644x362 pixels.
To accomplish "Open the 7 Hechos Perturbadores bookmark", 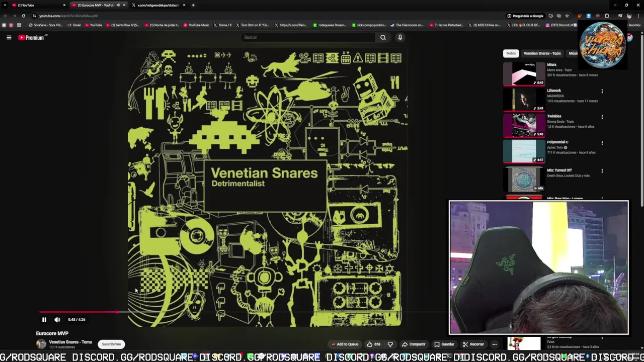I will [x=446, y=25].
